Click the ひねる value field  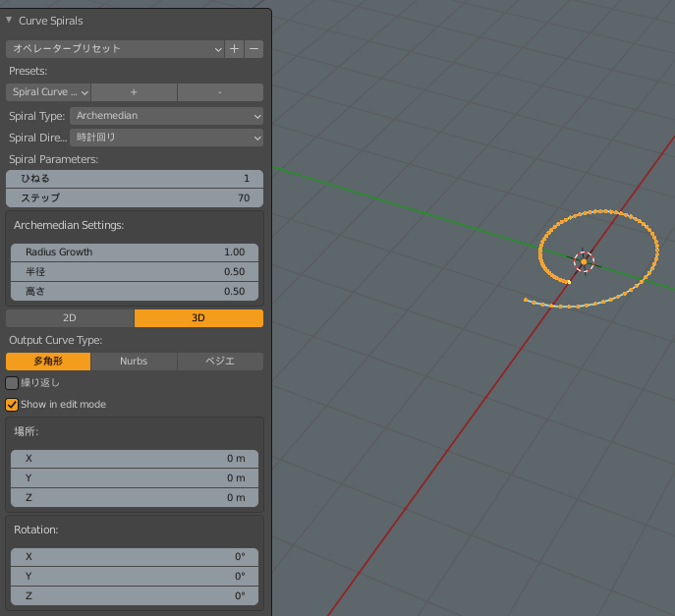click(135, 179)
